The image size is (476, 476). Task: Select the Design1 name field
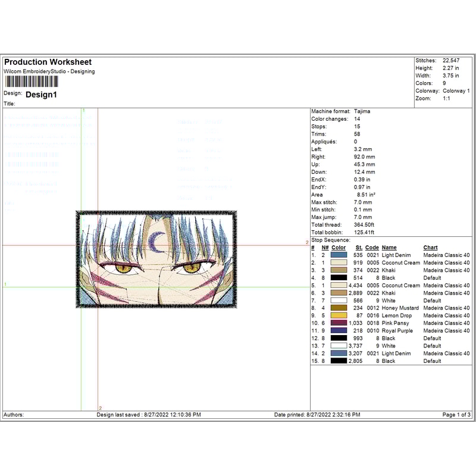(x=42, y=94)
